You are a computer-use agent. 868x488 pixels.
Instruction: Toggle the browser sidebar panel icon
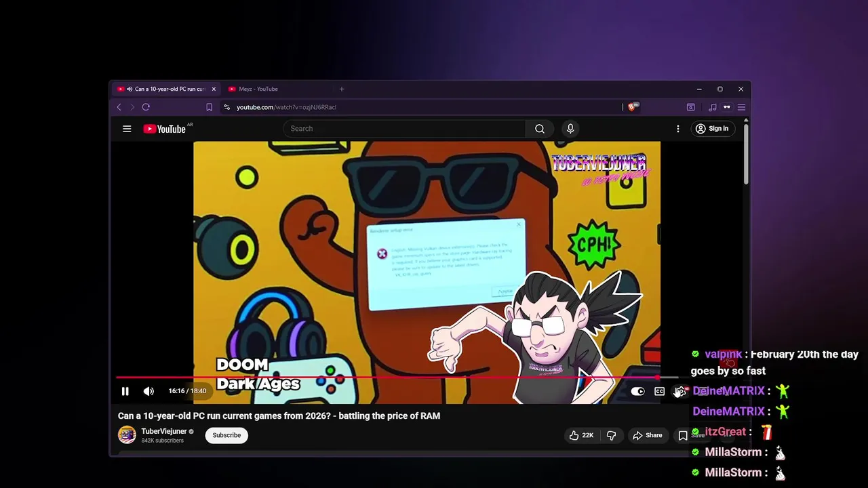tap(690, 107)
